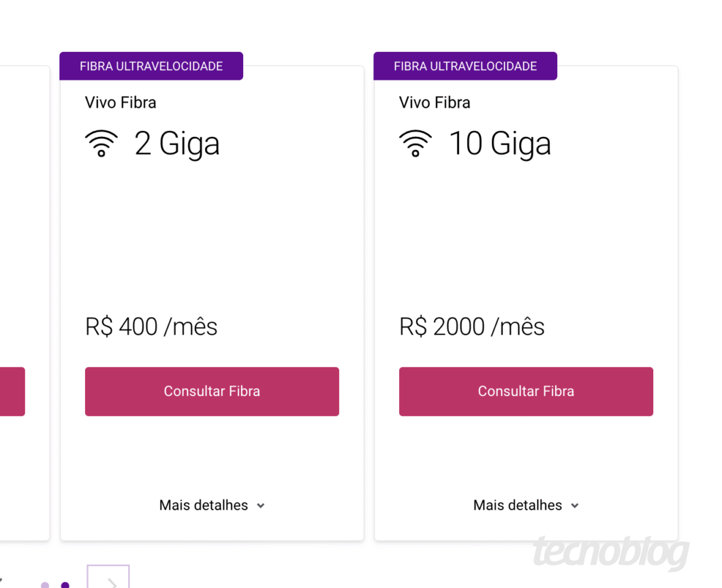722x588 pixels.
Task: Click Consultar Fibra on the 10 Giga plan
Action: (526, 391)
